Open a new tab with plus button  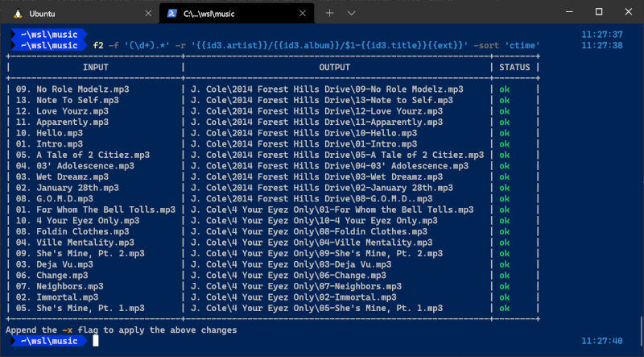330,14
